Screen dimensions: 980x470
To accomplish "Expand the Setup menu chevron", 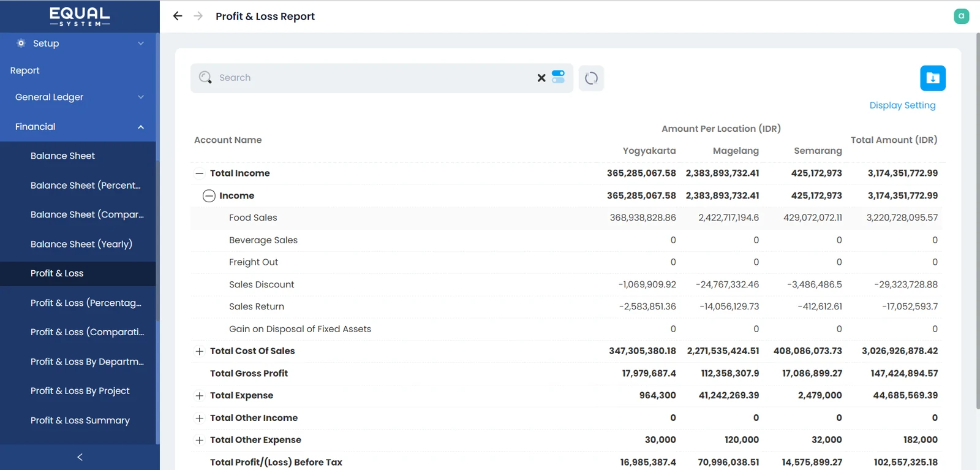I will point(141,44).
